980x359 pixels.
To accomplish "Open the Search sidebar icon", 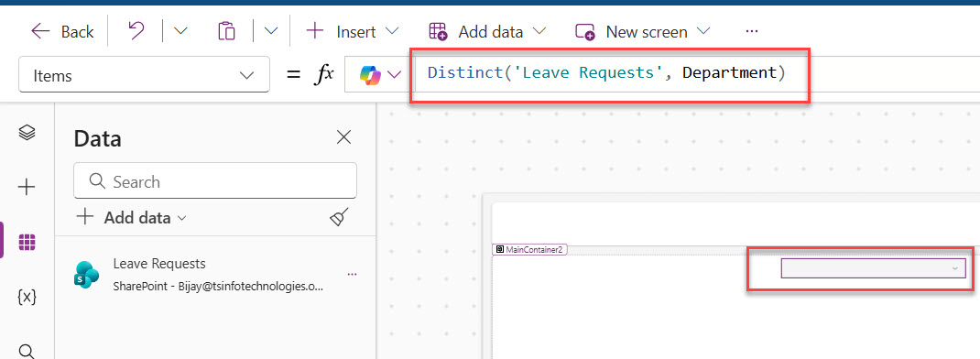I will tap(27, 351).
